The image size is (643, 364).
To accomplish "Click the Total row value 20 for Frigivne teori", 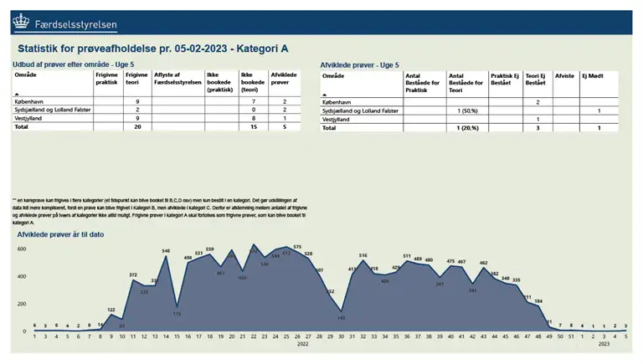I will point(136,127).
